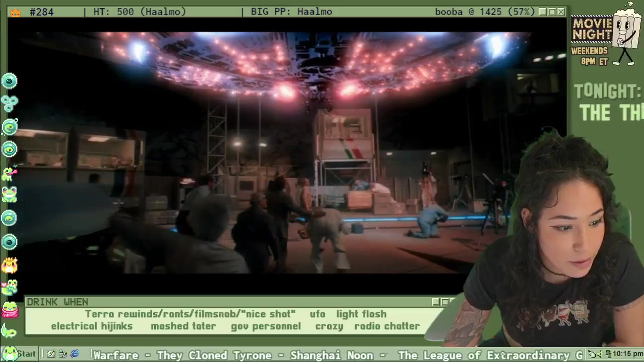Click the radio chatter drink rule
644x362 pixels.
coord(387,326)
